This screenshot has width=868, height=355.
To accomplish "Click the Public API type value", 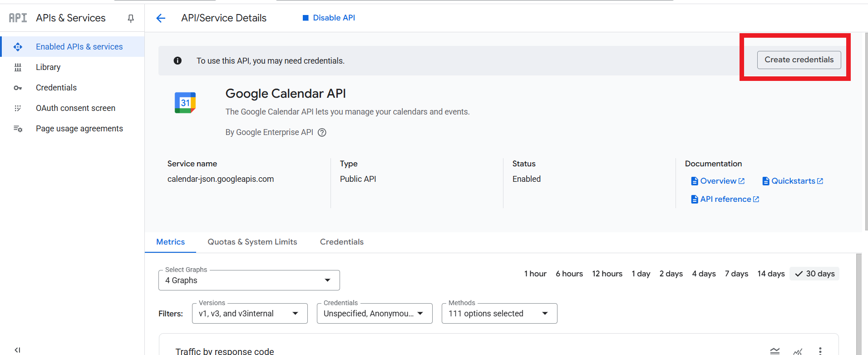I will click(x=358, y=179).
